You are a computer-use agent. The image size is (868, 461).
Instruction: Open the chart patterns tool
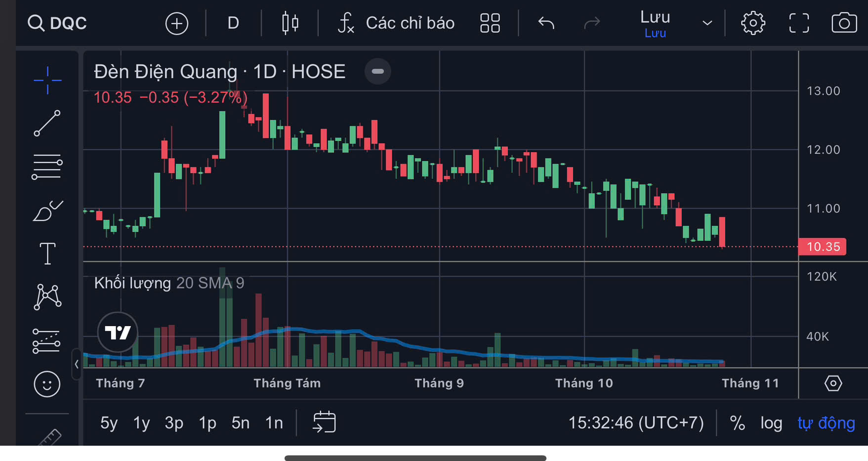click(x=47, y=297)
